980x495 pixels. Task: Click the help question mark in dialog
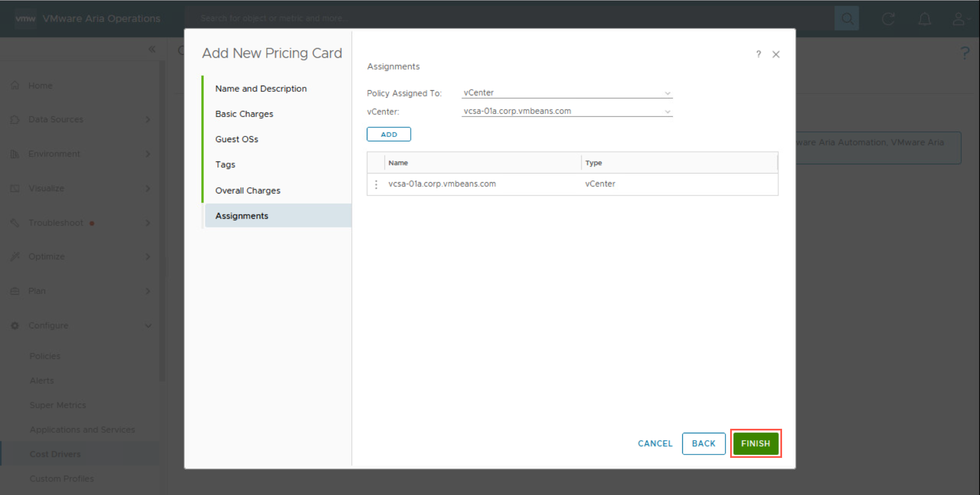click(758, 54)
